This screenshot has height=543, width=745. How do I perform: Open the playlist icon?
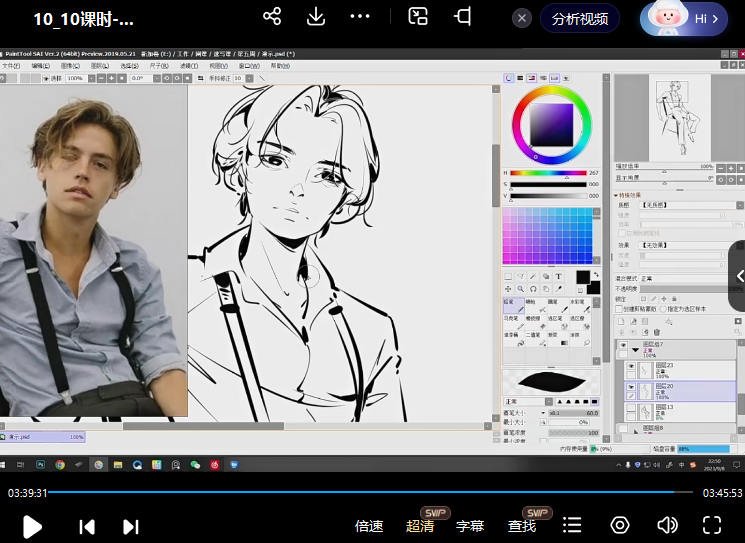(572, 526)
